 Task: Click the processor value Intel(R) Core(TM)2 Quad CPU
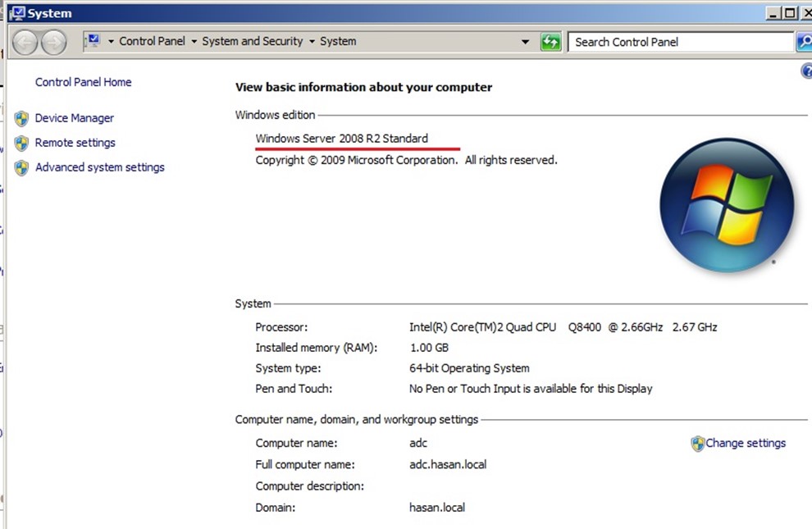[x=563, y=327]
